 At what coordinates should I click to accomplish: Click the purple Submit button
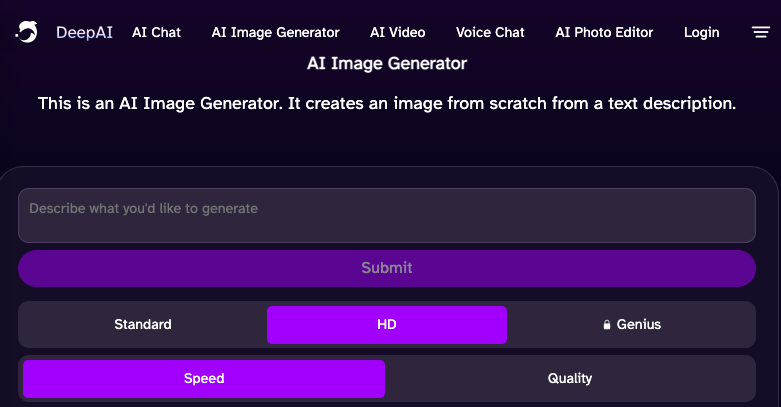point(387,268)
